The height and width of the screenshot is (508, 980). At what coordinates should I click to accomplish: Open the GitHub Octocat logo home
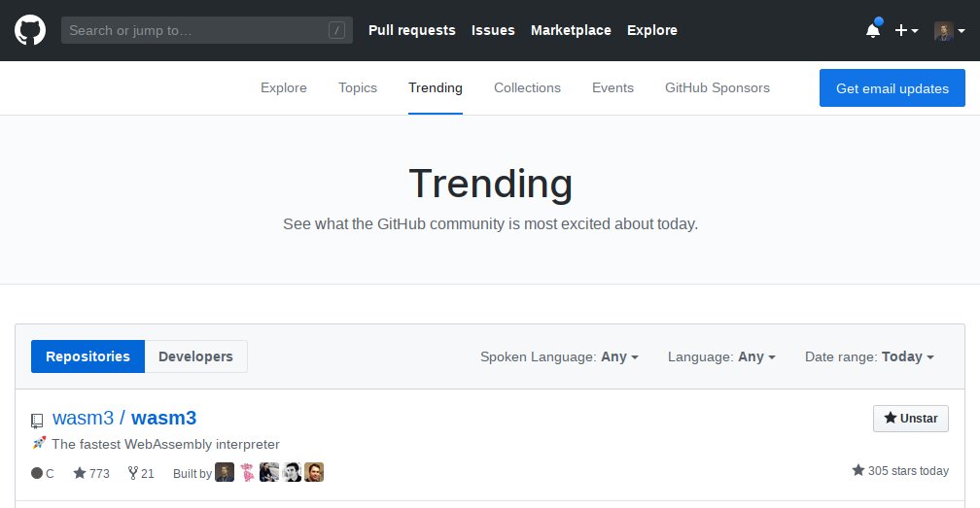coord(30,30)
